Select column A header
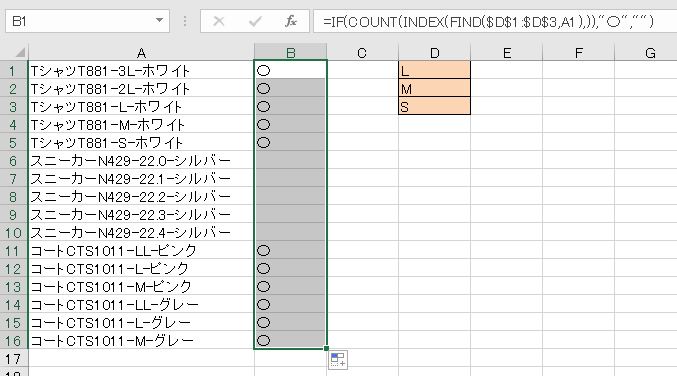The height and width of the screenshot is (376, 677). [x=141, y=52]
